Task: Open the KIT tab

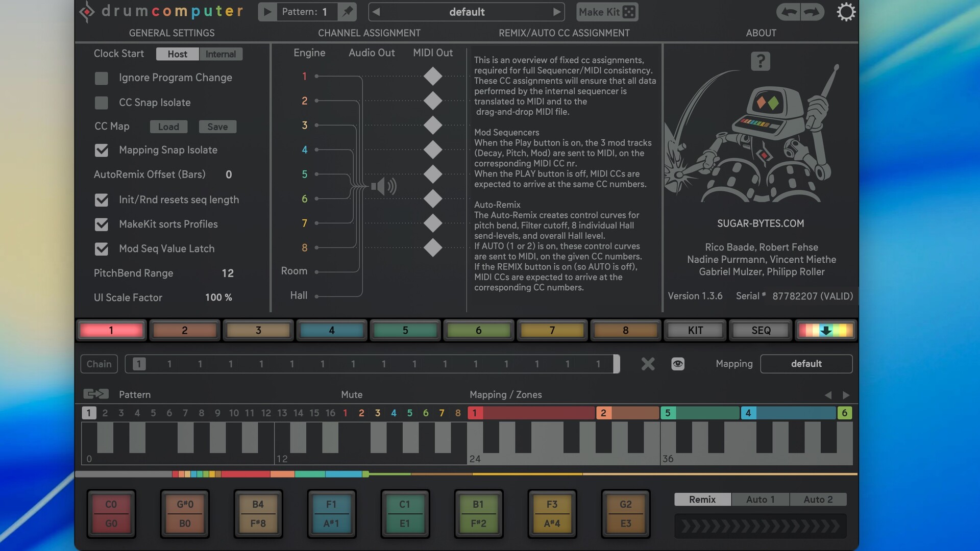Action: [695, 330]
